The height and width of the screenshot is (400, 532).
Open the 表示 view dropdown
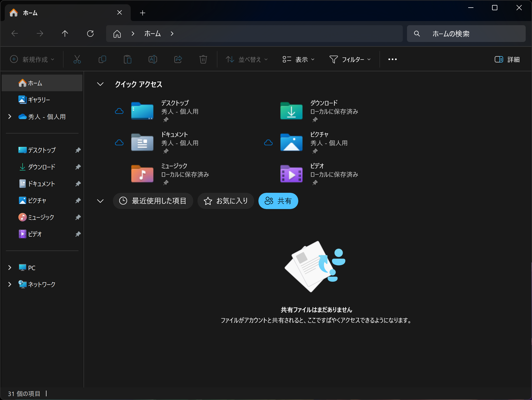(x=299, y=60)
